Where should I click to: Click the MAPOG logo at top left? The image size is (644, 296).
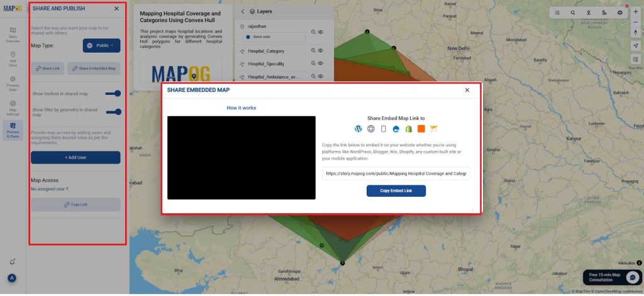click(13, 9)
